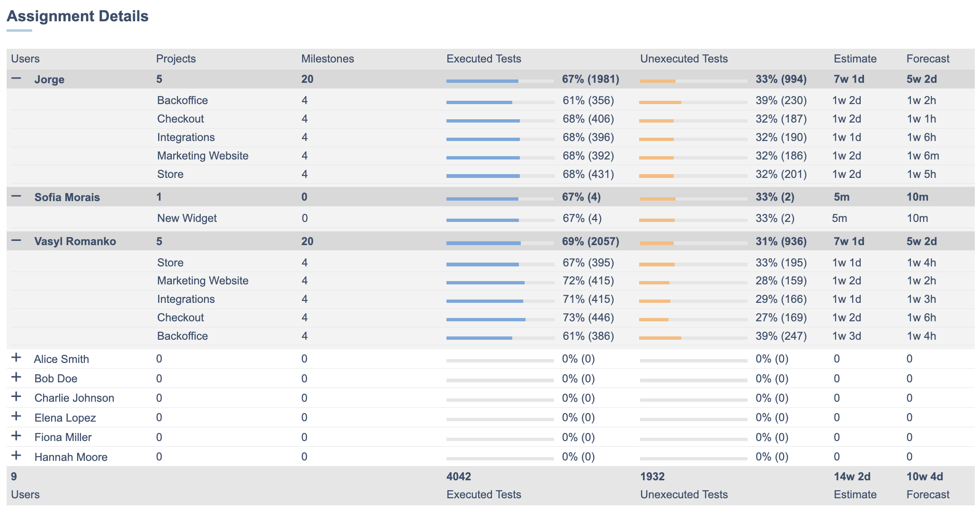Expand the Hannah Moore row
The height and width of the screenshot is (512, 980).
click(16, 456)
